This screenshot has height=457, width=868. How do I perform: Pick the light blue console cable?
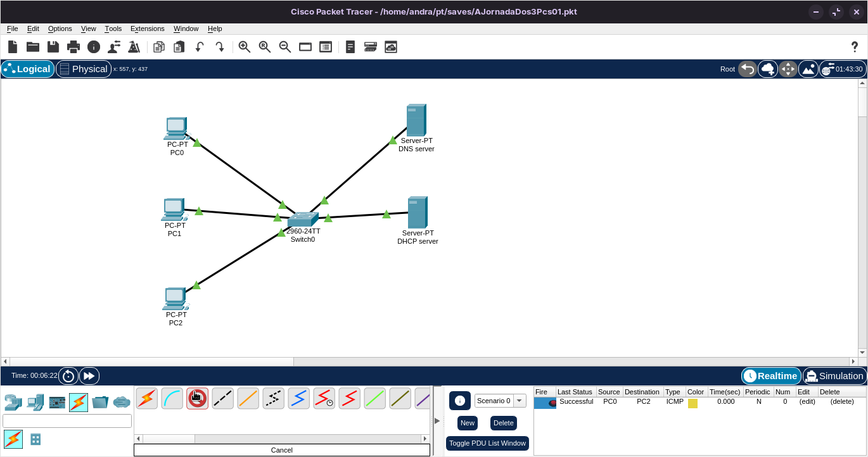tap(172, 398)
